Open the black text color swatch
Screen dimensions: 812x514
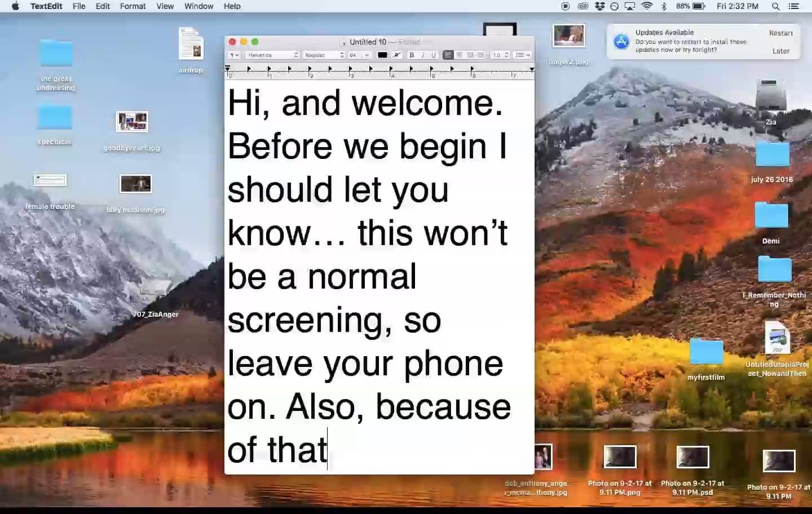(382, 55)
